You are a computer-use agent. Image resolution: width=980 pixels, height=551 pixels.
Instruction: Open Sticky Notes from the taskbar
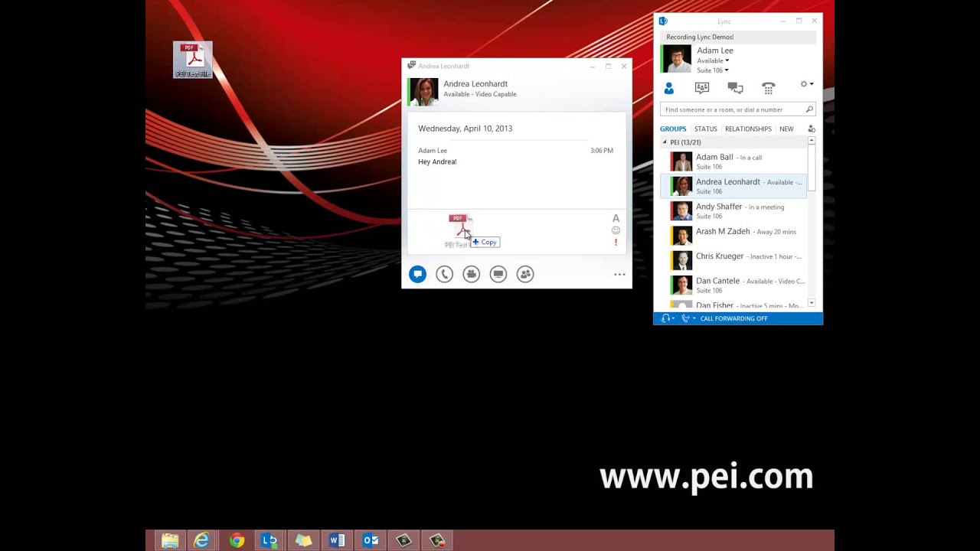[304, 540]
